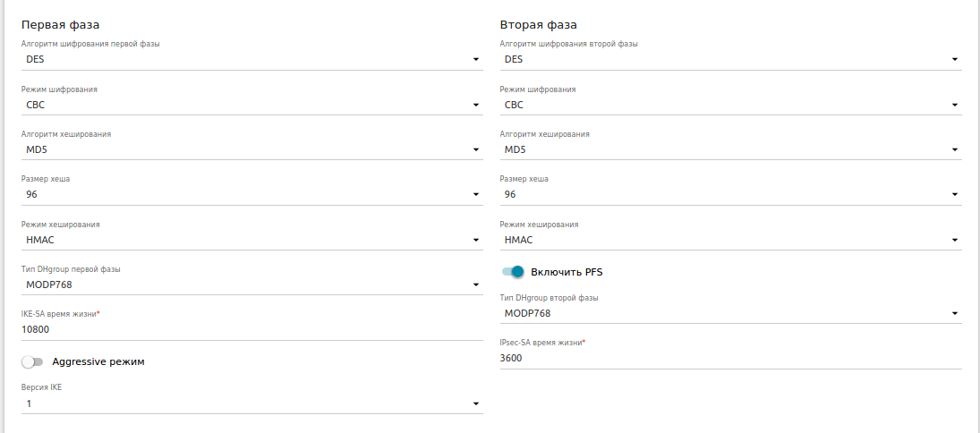This screenshot has width=980, height=433.
Task: Expand second phase hash size dropdown
Action: (729, 194)
